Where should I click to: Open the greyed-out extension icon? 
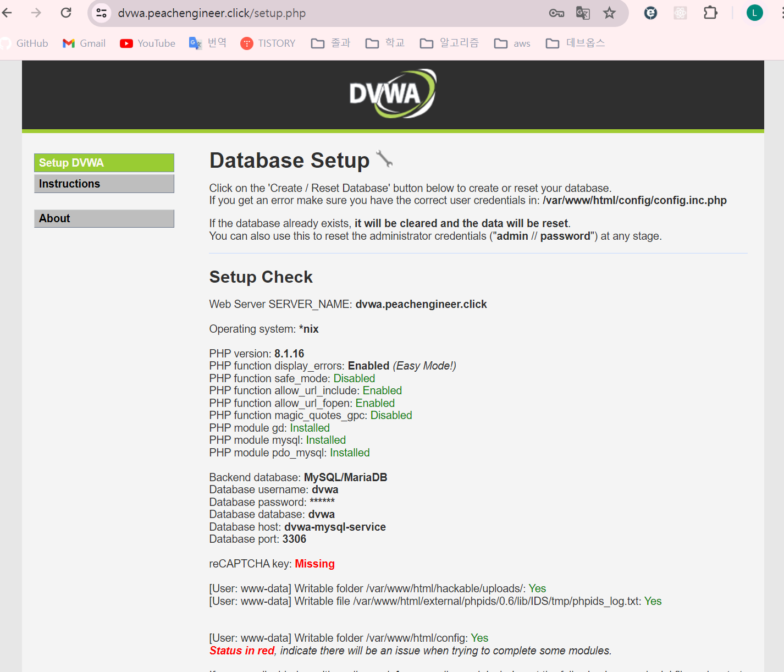[680, 13]
